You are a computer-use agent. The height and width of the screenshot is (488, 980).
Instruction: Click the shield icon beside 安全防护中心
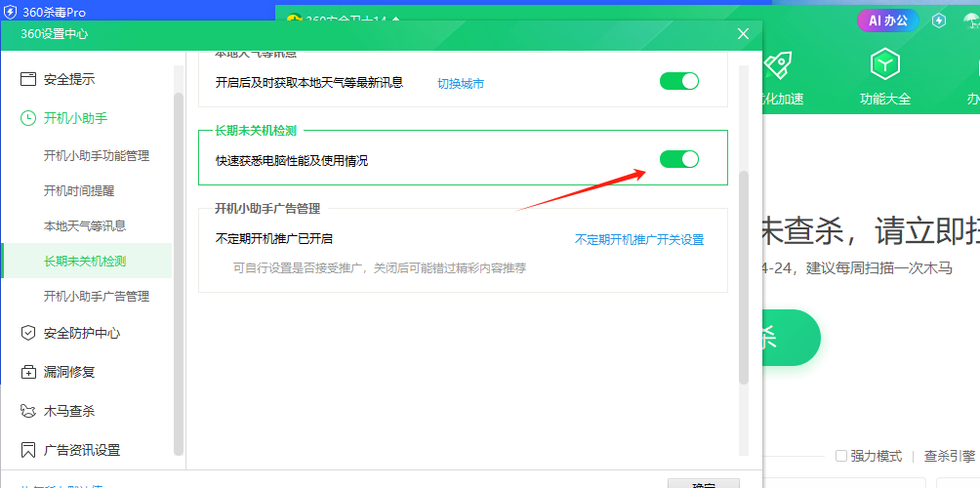pyautogui.click(x=28, y=333)
